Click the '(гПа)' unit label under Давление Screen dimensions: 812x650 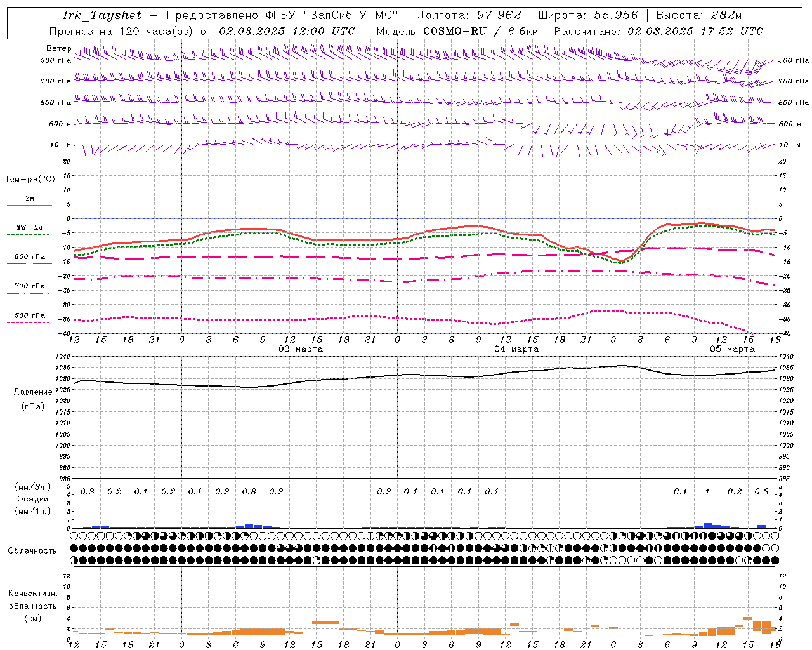coord(33,406)
